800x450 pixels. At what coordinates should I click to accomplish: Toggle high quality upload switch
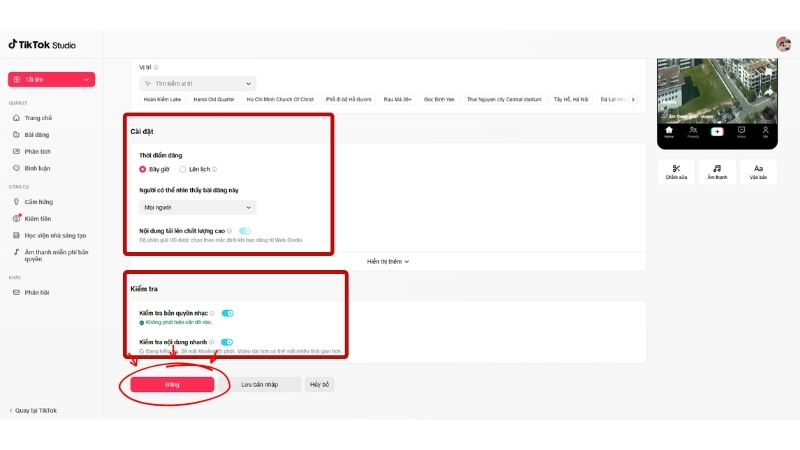245,231
